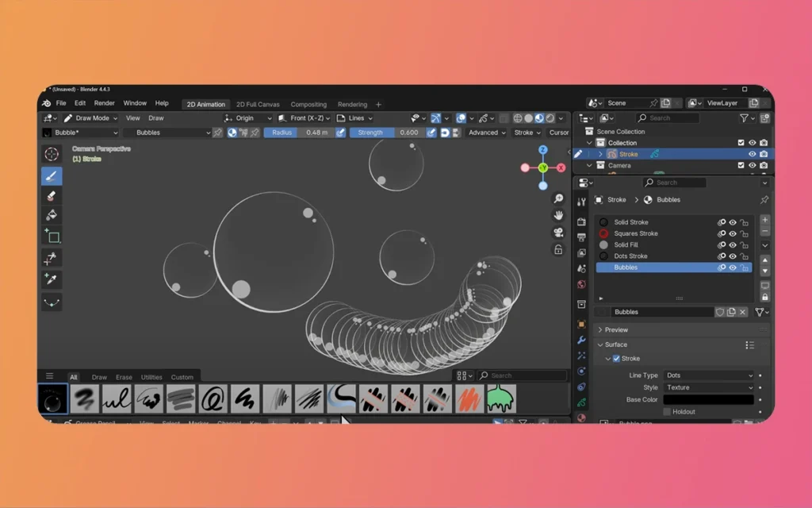
Task: Select the Draw brush tool
Action: [52, 176]
